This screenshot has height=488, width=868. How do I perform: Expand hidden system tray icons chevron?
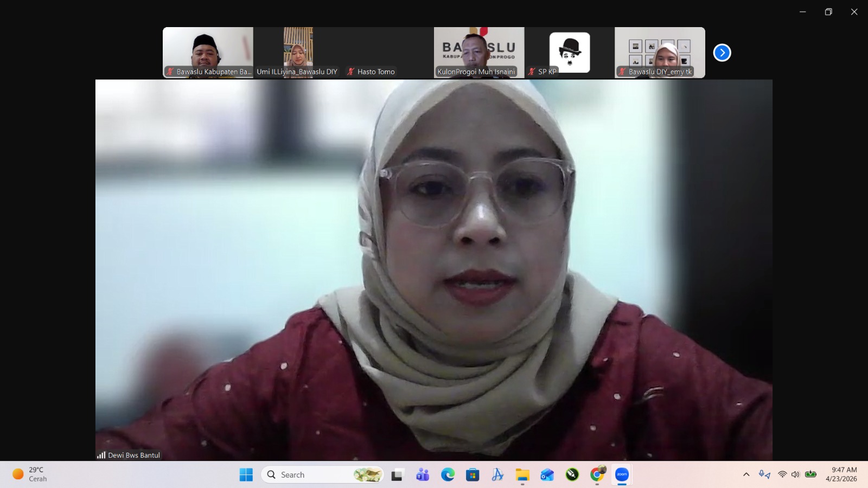click(x=746, y=474)
